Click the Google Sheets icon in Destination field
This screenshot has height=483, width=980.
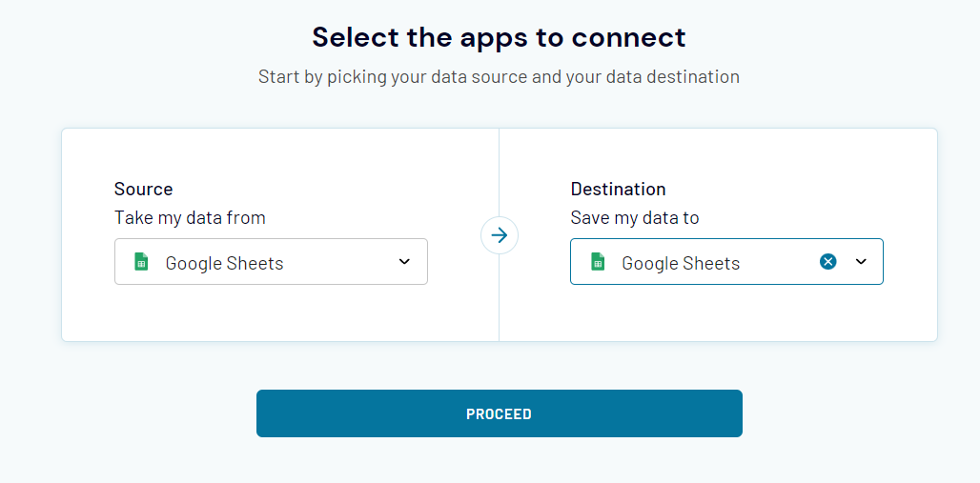tap(598, 262)
